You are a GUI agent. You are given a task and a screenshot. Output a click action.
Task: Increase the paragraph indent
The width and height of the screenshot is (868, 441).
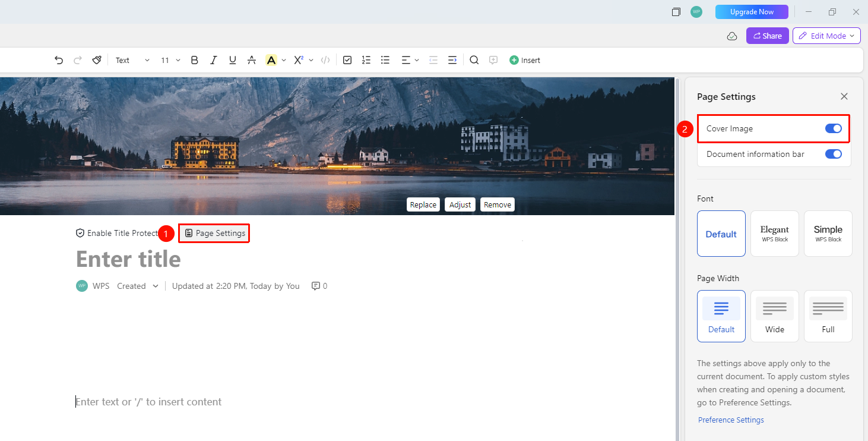(452, 60)
